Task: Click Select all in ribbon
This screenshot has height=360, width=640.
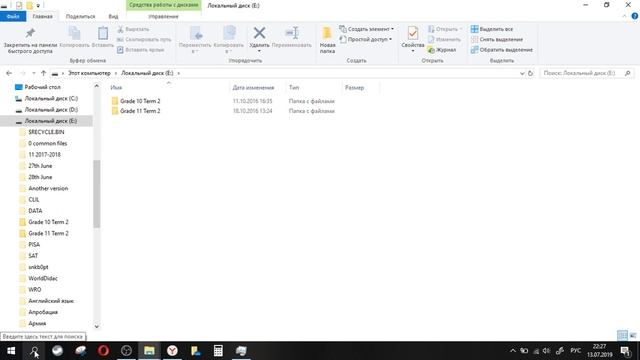Action: [491, 29]
